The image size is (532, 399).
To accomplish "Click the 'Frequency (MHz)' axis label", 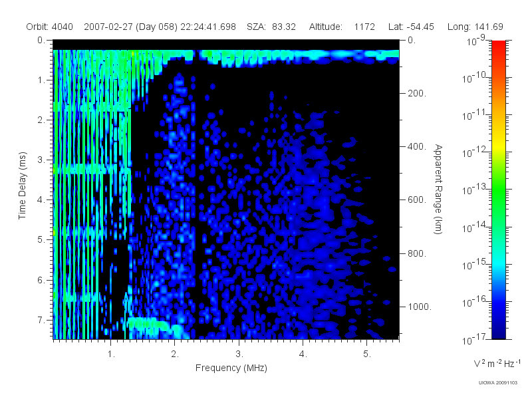I will 231,368.
